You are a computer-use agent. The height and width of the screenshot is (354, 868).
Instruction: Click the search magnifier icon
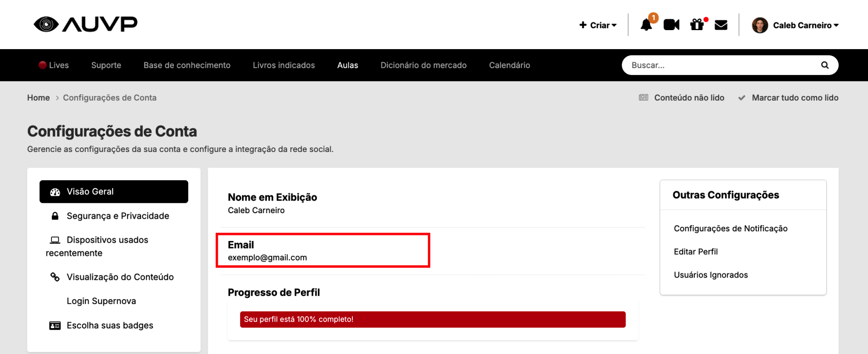[x=824, y=65]
